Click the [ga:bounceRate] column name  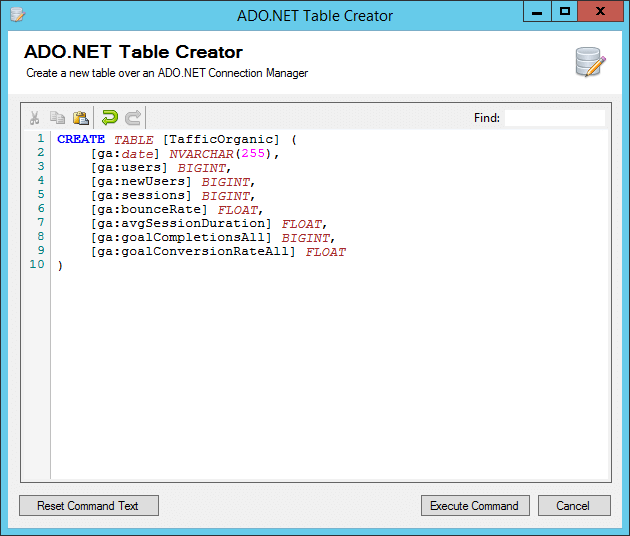(x=149, y=210)
